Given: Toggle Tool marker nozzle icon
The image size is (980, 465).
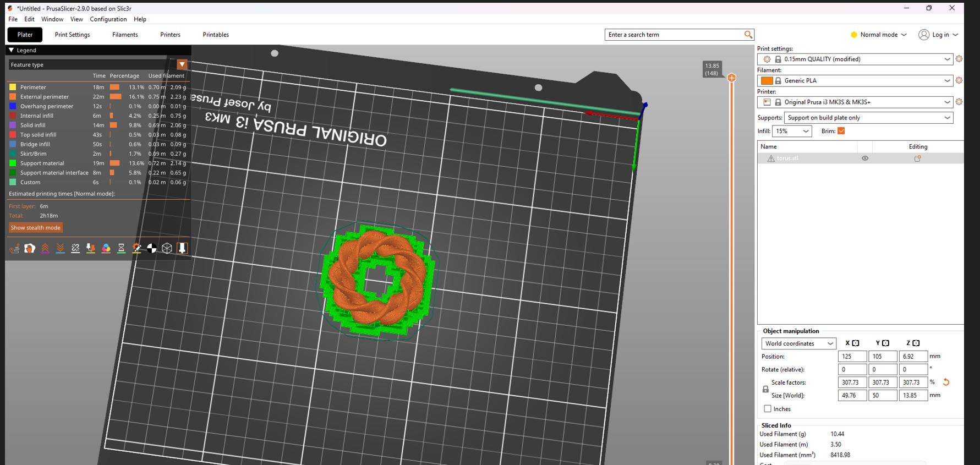Looking at the screenshot, I should click(182, 248).
